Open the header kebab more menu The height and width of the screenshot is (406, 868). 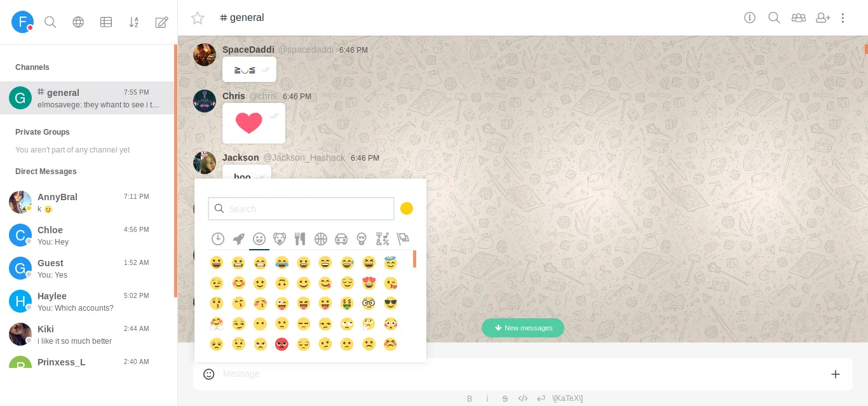point(843,18)
